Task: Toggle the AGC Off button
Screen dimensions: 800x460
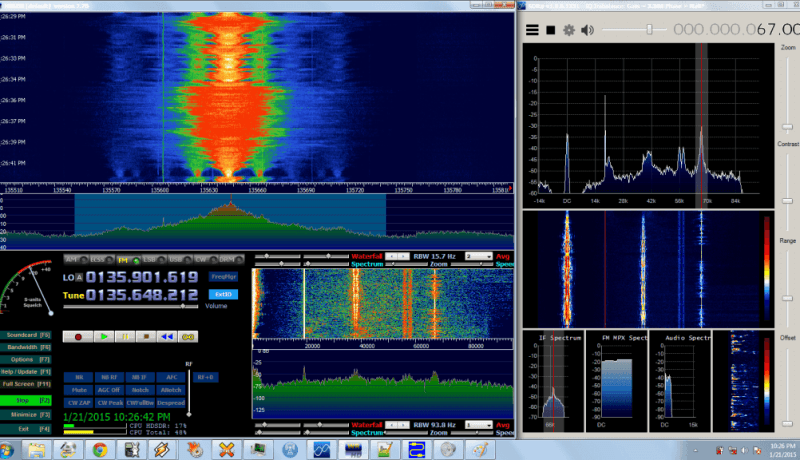Action: coord(109,389)
